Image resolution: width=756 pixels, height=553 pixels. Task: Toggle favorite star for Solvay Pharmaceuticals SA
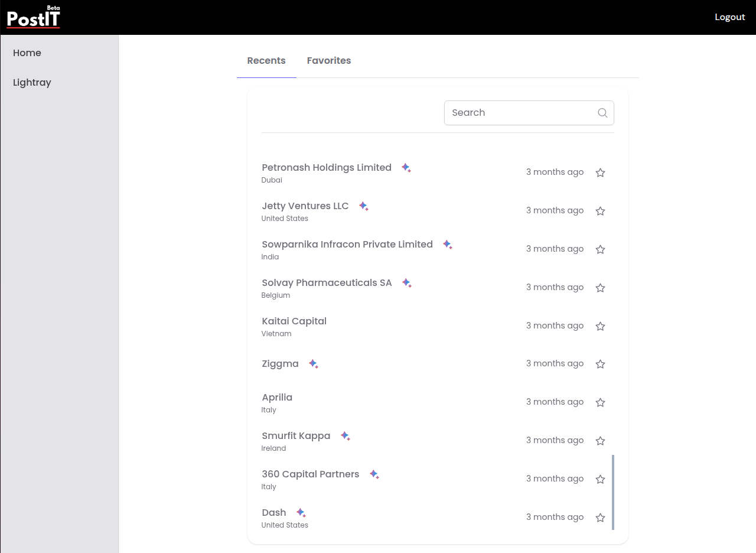tap(600, 288)
